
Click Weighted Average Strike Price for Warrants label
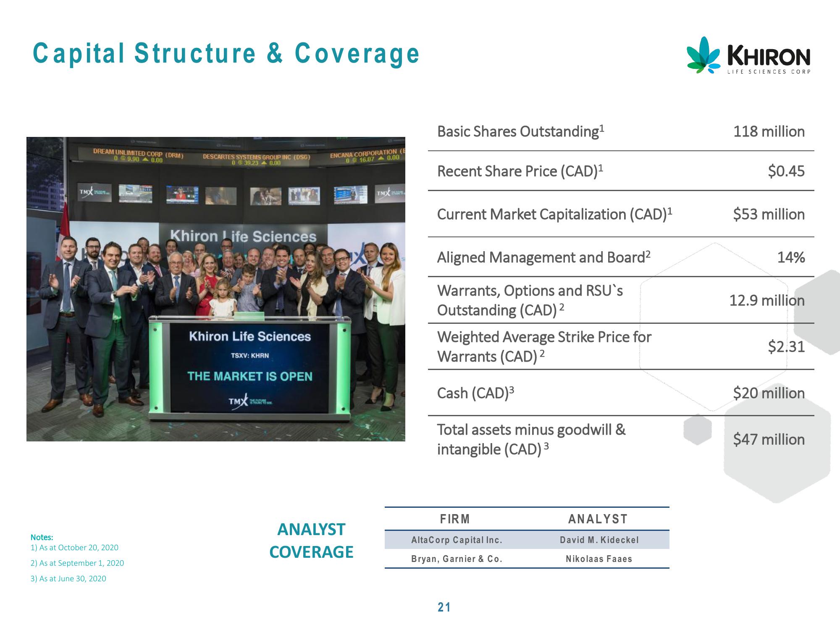544,346
